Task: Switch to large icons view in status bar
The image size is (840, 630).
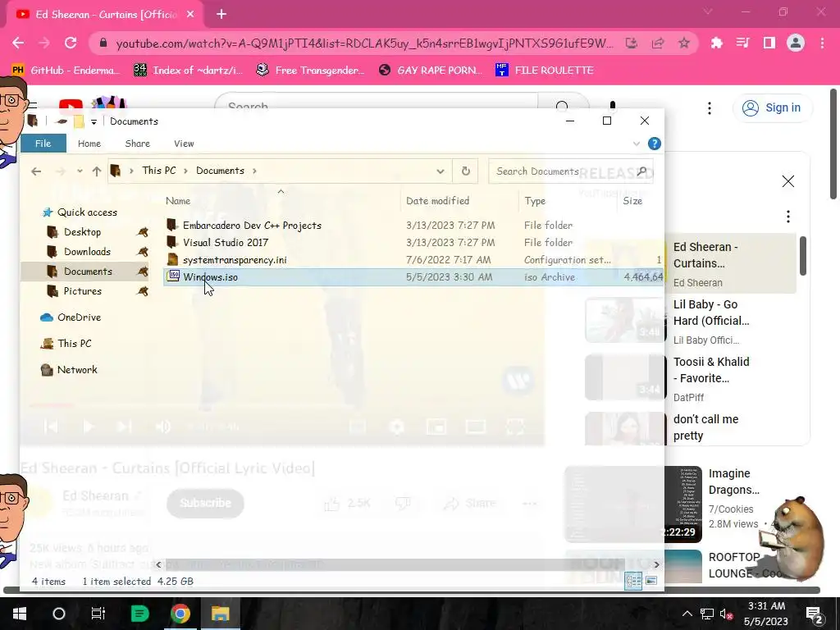Action: click(651, 581)
